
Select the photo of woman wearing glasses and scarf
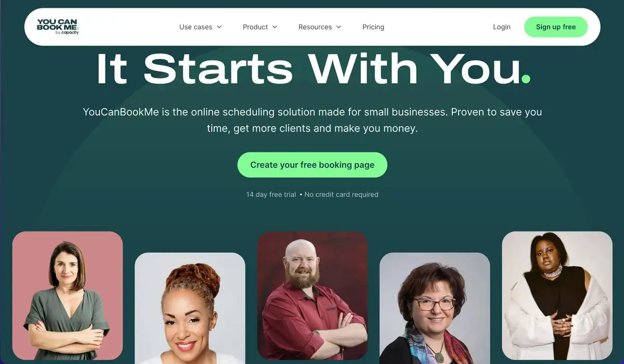click(435, 308)
